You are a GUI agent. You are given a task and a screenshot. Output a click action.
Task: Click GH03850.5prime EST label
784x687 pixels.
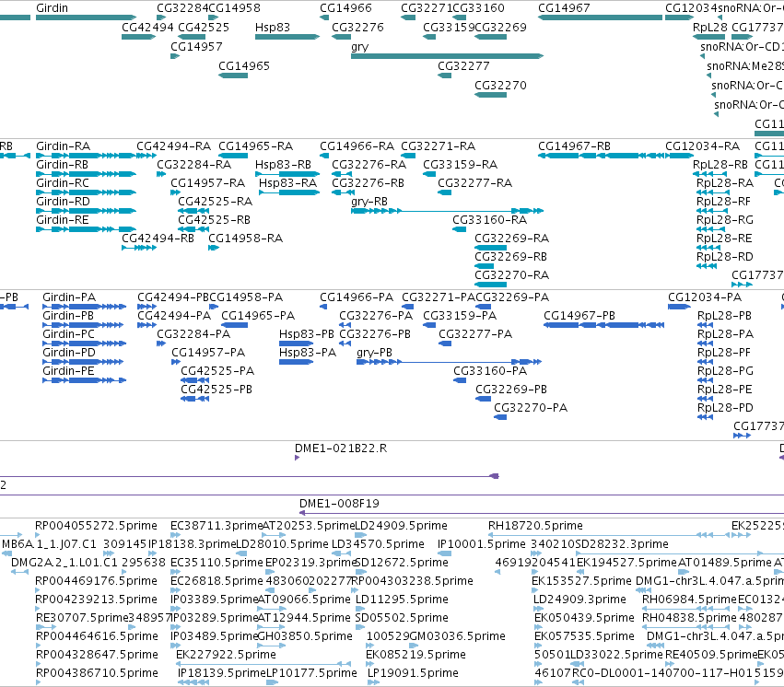click(305, 636)
